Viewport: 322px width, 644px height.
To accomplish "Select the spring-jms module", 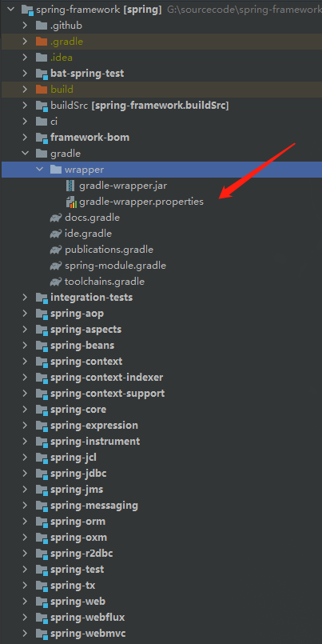I will click(77, 490).
